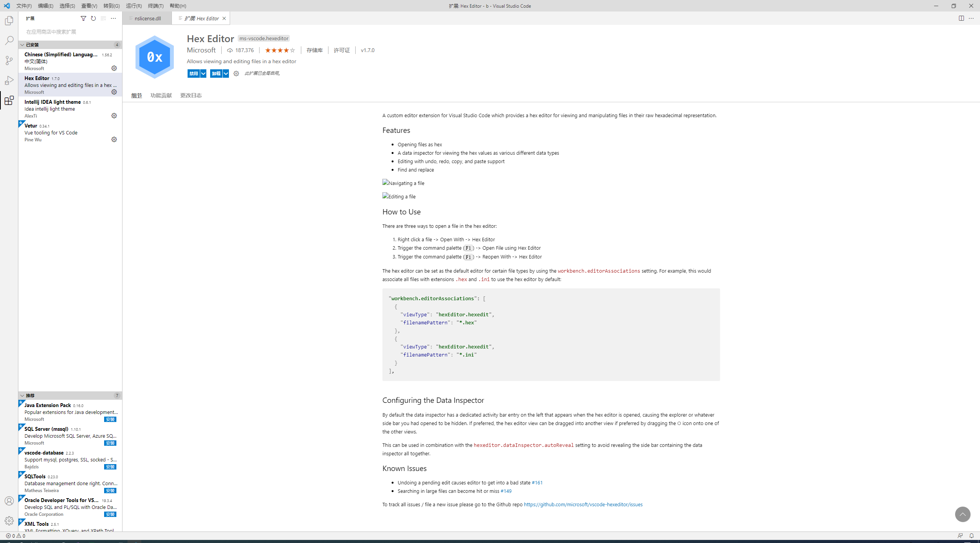Screen dimensions: 980x543
Task: Refresh the extensions list
Action: click(93, 18)
